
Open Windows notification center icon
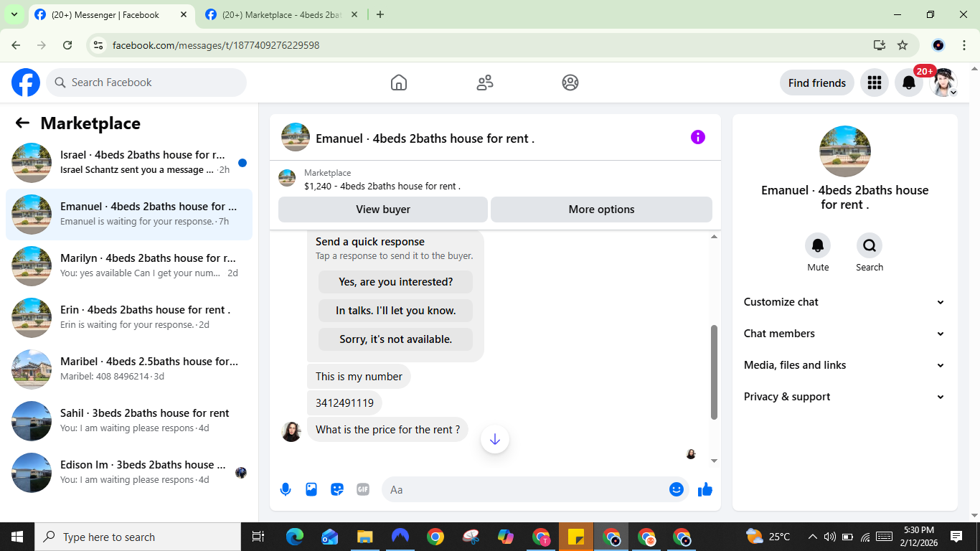point(956,537)
